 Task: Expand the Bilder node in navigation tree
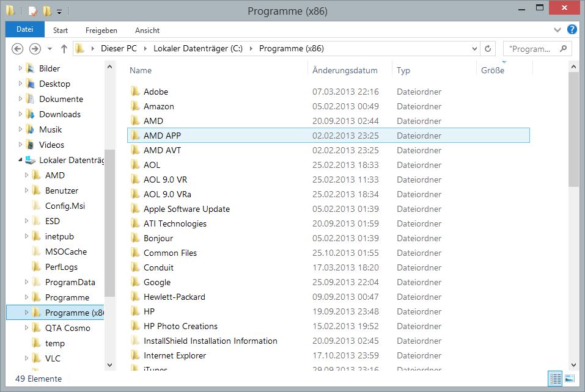click(x=20, y=68)
